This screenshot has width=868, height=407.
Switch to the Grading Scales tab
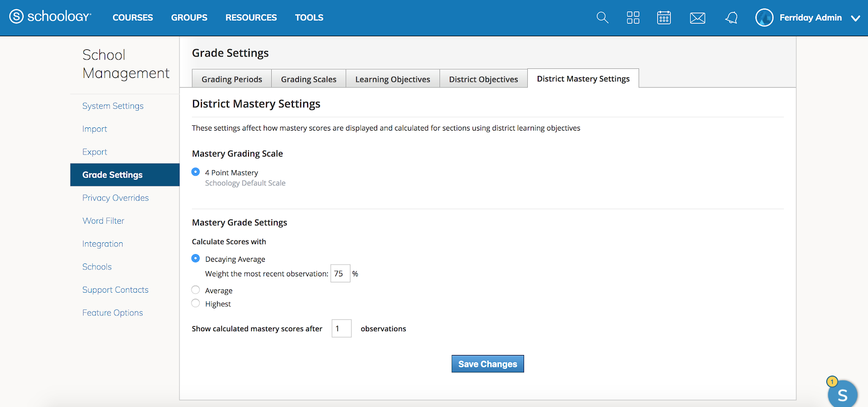(309, 79)
